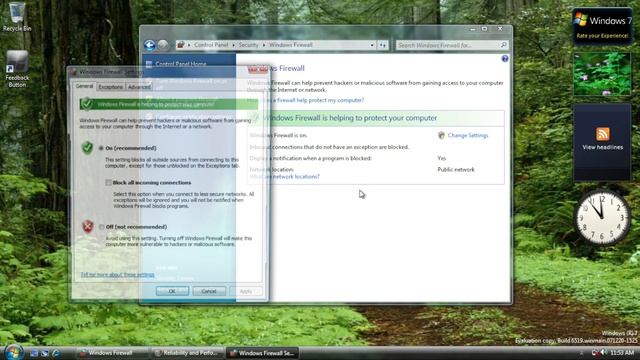Click the Windows 7 flag logo gadget

[580, 19]
